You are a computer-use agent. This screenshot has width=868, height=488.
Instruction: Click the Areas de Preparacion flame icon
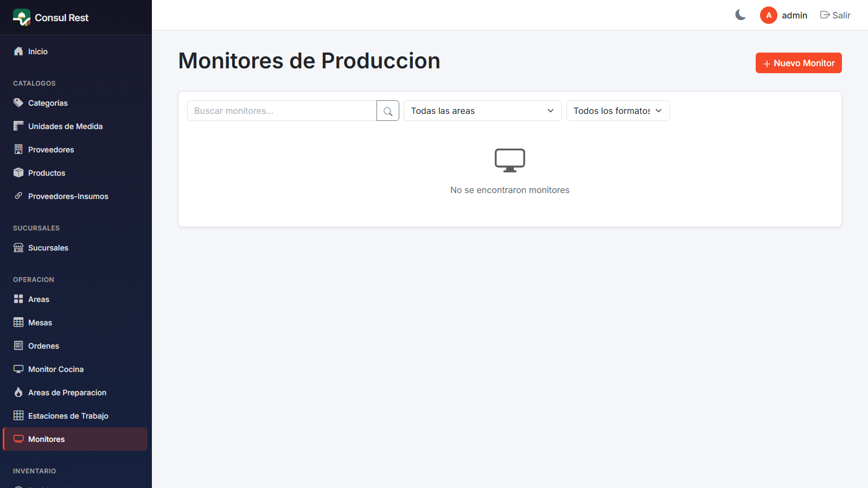(x=18, y=392)
